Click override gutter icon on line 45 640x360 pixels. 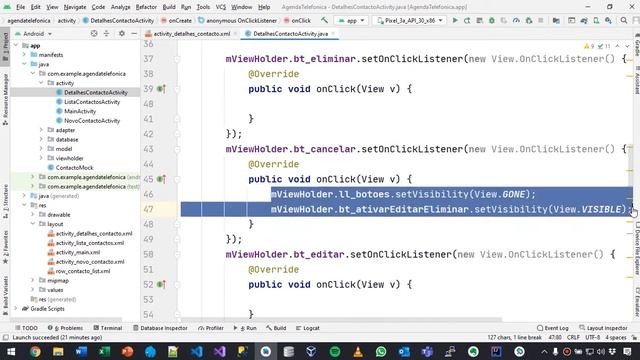point(161,179)
